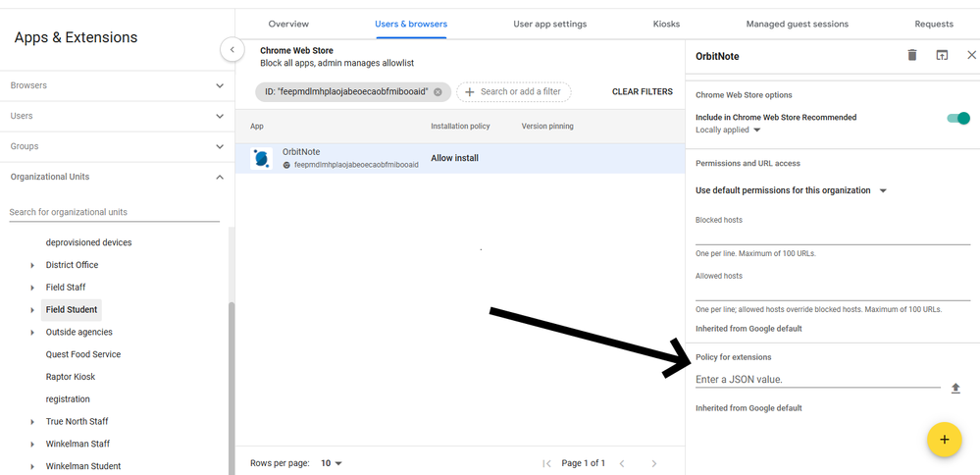Viewport: 980px width, 475px height.
Task: Select the District Office label
Action: 72,265
